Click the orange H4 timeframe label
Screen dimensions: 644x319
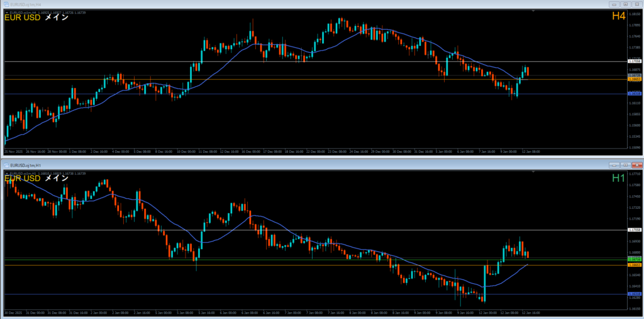618,16
